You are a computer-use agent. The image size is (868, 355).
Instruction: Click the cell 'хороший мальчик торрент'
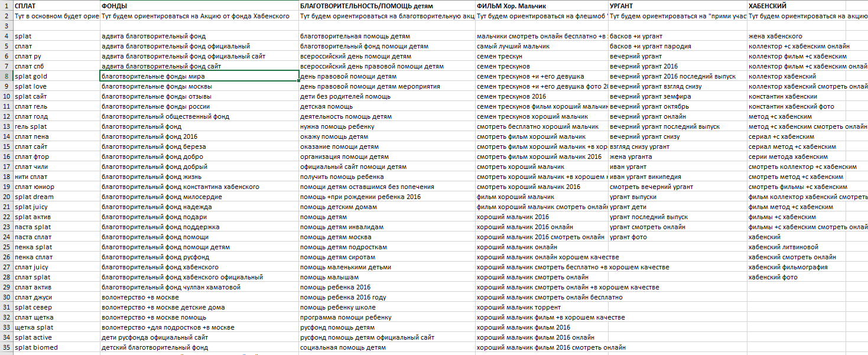click(x=541, y=307)
